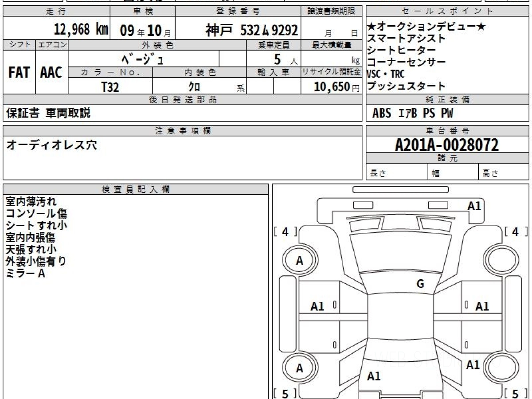Click the プッシュスタート sales point
Viewport: 532px width, 399px height.
[x=407, y=86]
